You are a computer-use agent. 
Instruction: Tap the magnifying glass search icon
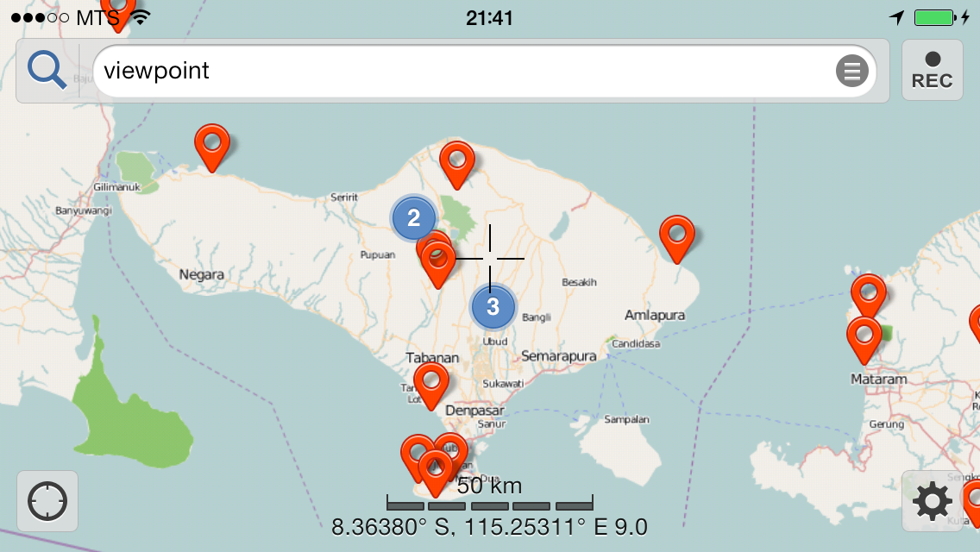click(x=47, y=71)
